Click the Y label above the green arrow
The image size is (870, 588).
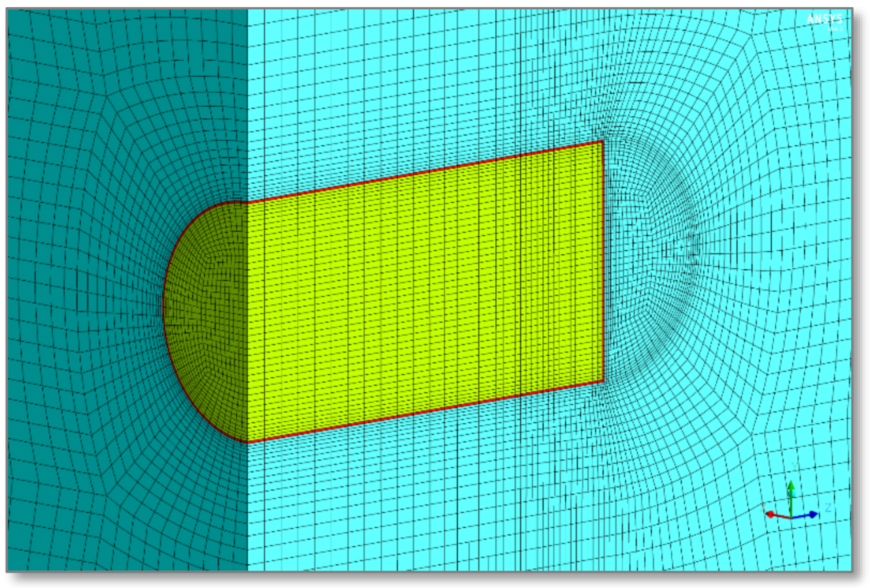click(794, 466)
